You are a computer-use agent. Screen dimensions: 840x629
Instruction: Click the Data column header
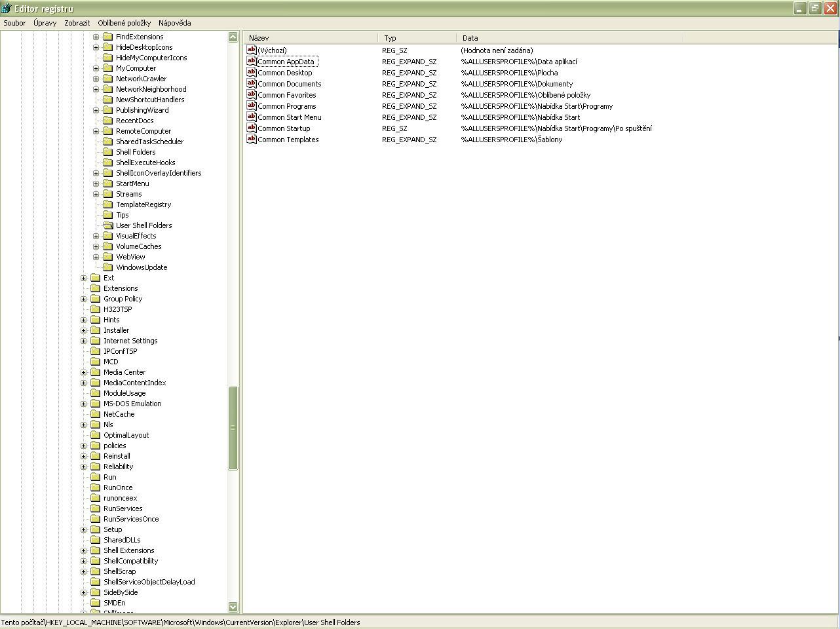pyautogui.click(x=570, y=38)
